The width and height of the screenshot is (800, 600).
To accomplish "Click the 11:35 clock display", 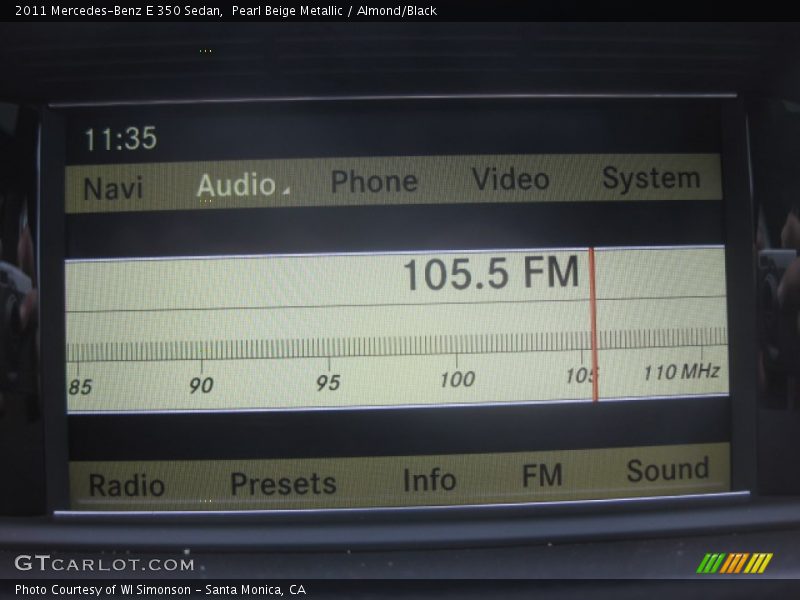I will (120, 139).
